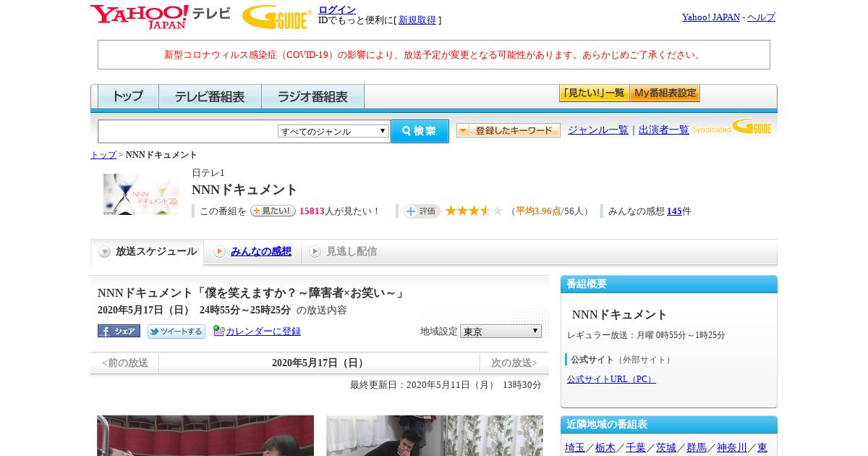Click the 15813 want-to-watch count

(312, 211)
